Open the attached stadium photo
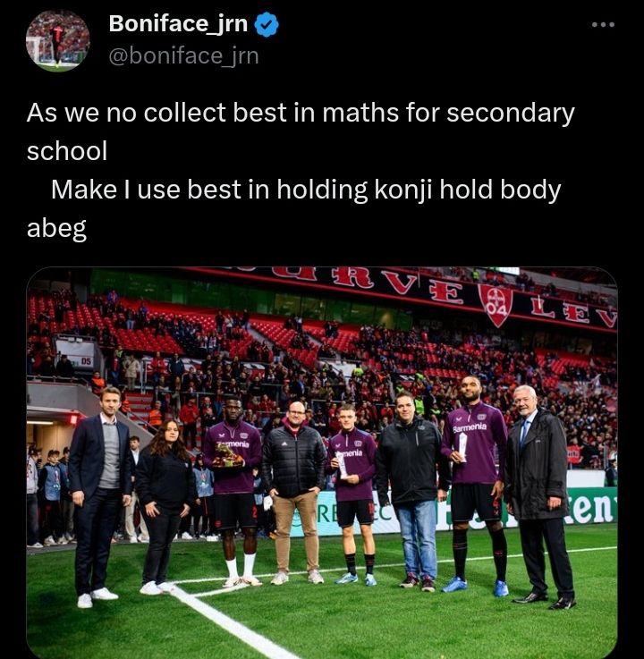Screen dimensions: 644x659 coord(322,462)
